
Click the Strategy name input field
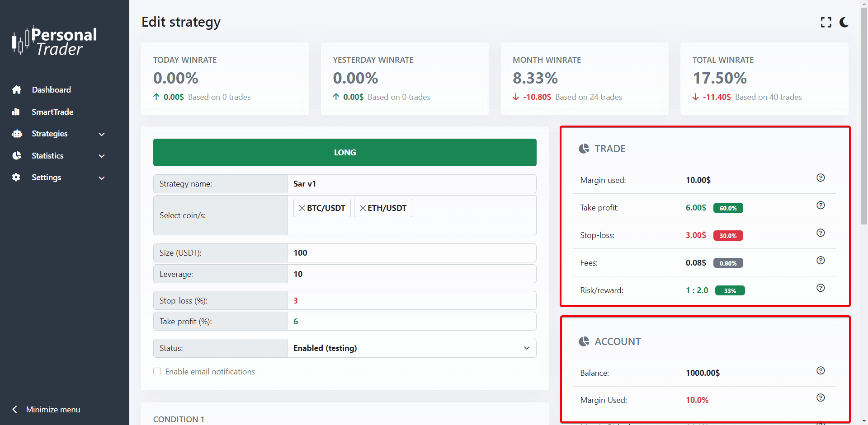[x=411, y=184]
